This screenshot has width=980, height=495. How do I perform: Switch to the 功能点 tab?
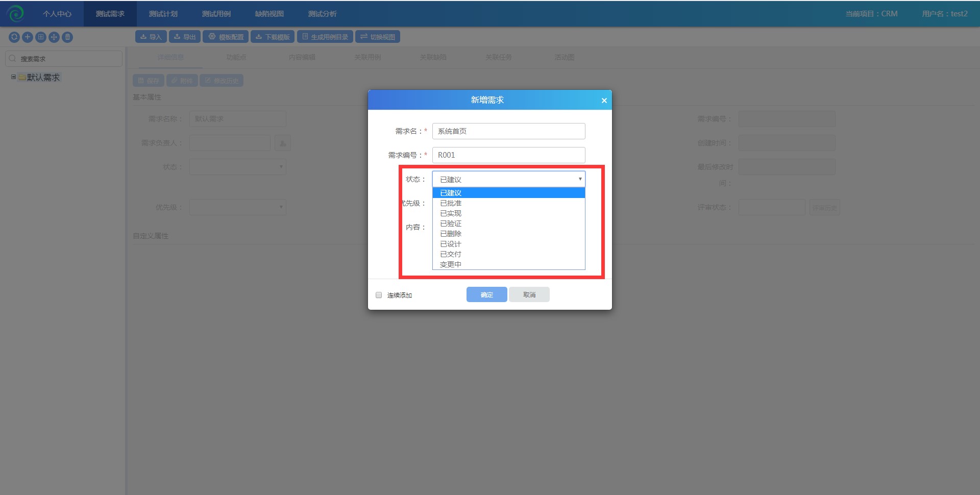236,57
